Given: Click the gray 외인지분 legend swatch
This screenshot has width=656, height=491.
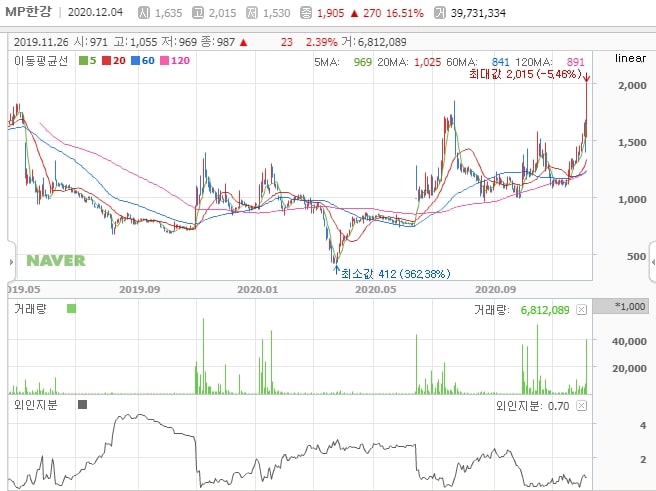Looking at the screenshot, I should (x=82, y=404).
